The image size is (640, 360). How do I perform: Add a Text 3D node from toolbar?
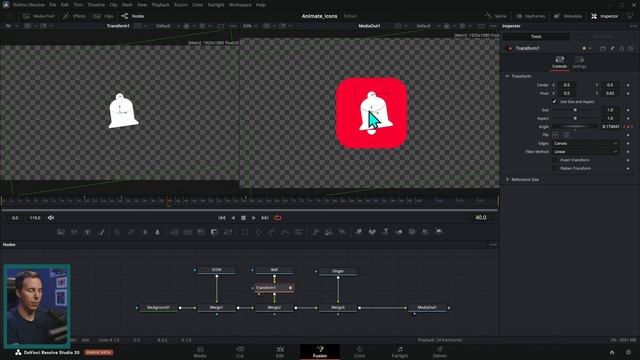(x=385, y=232)
